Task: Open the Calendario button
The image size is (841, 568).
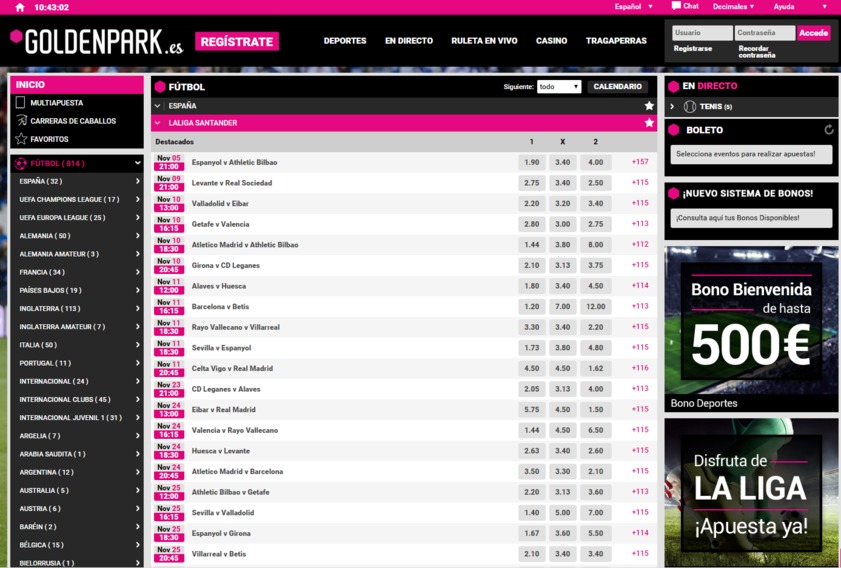Action: coord(617,86)
